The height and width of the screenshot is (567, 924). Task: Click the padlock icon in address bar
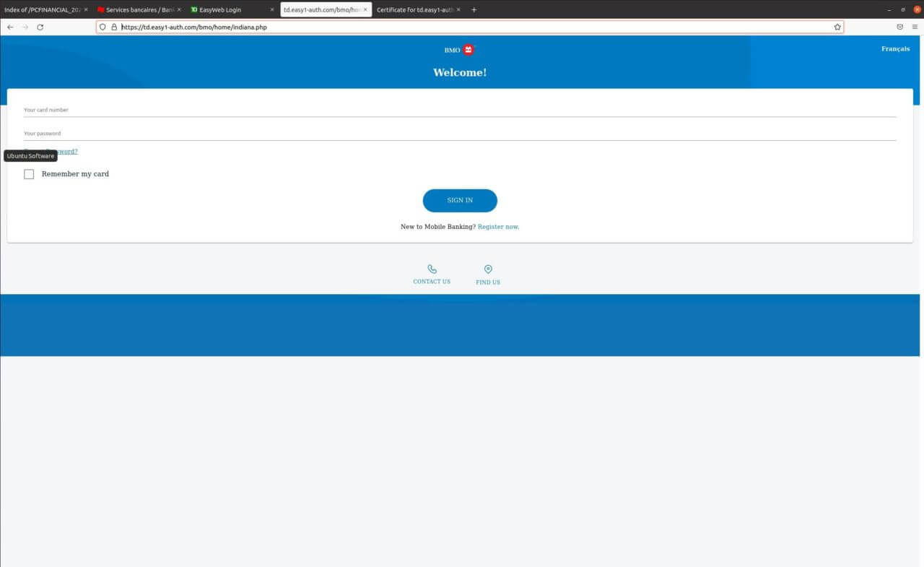click(x=114, y=27)
